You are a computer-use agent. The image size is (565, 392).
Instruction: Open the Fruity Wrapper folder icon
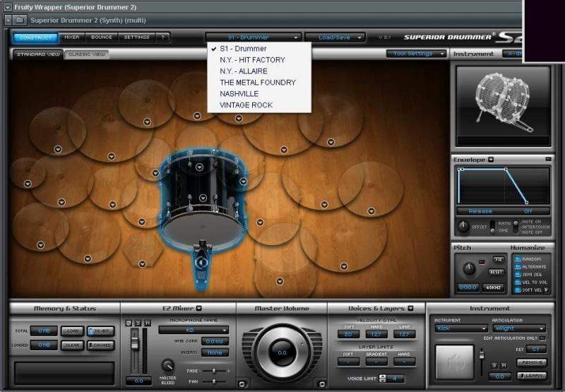(20, 20)
